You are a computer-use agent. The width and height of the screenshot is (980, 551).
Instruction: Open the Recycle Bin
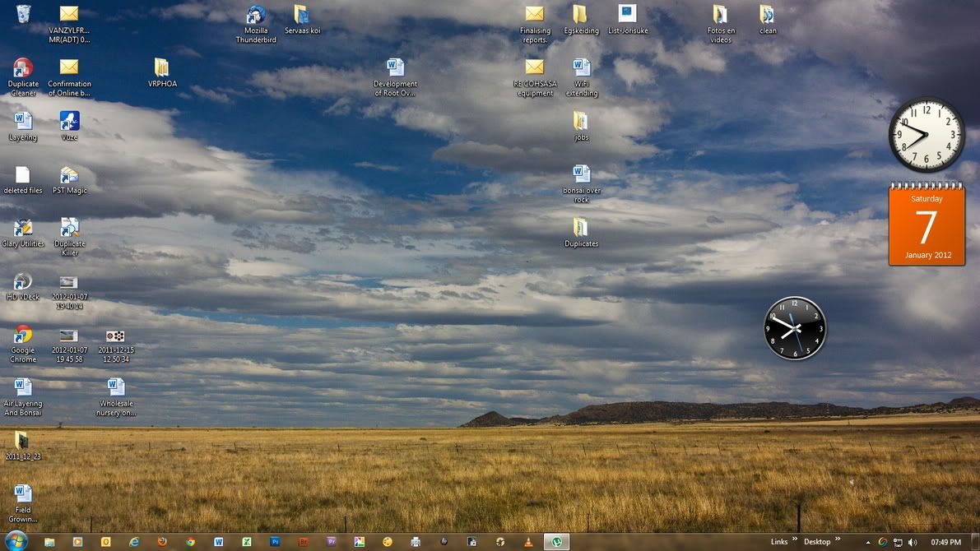point(23,14)
